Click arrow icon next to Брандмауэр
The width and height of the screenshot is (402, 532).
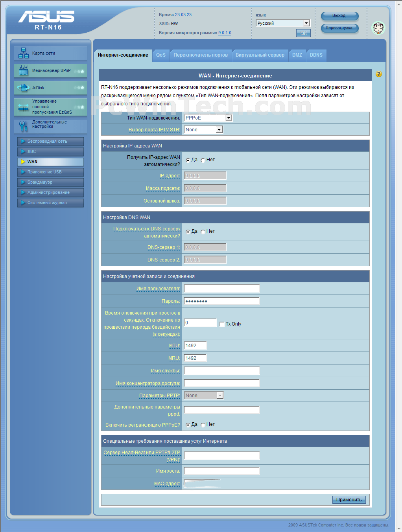pyautogui.click(x=23, y=182)
